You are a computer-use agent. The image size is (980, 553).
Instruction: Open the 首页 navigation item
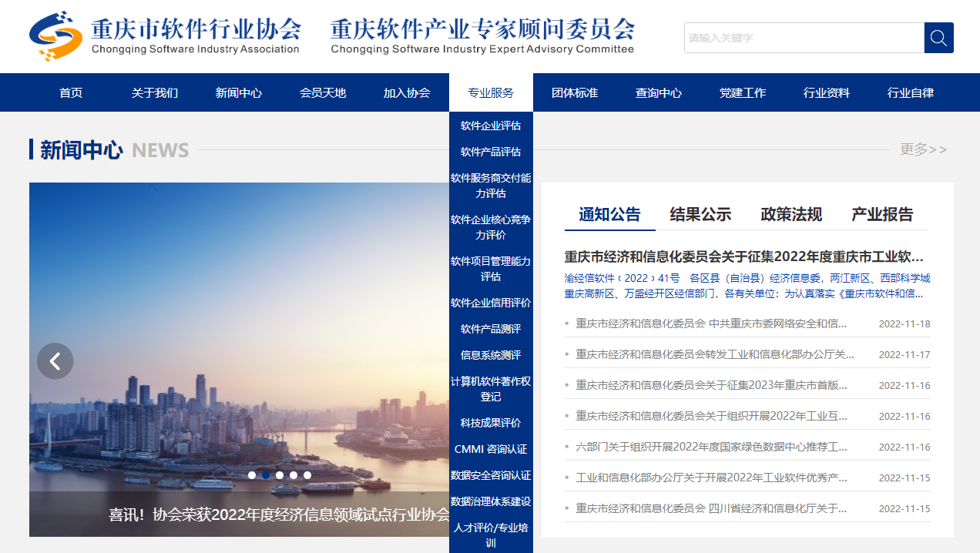[71, 92]
